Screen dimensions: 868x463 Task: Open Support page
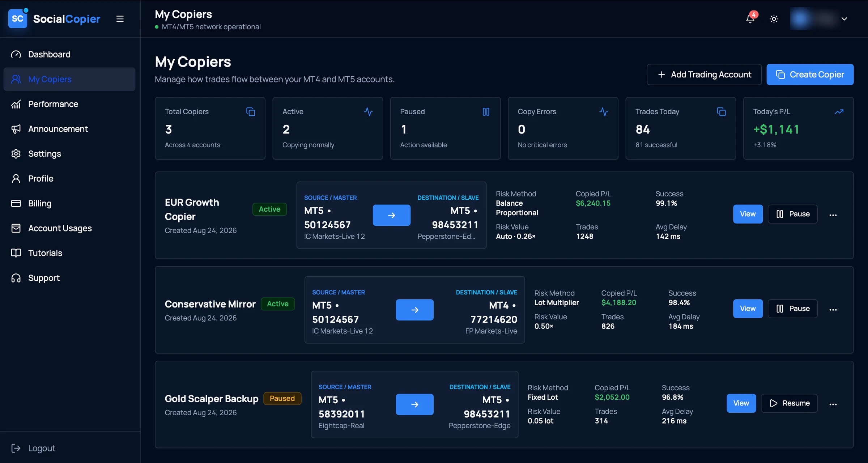[69, 278]
